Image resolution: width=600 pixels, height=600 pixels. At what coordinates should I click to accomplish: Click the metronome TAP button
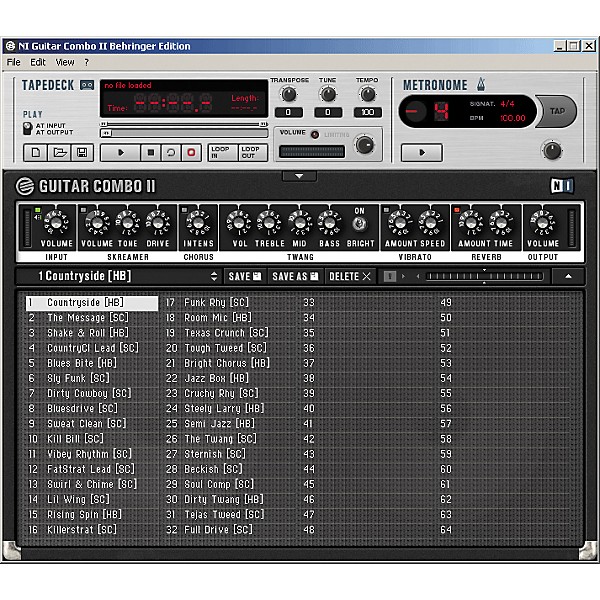pyautogui.click(x=556, y=111)
